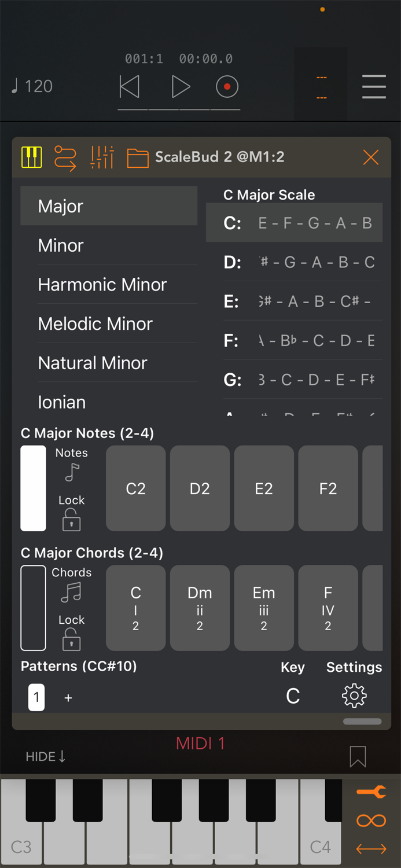Play the Dm chord pad
The image size is (401, 868).
(200, 608)
